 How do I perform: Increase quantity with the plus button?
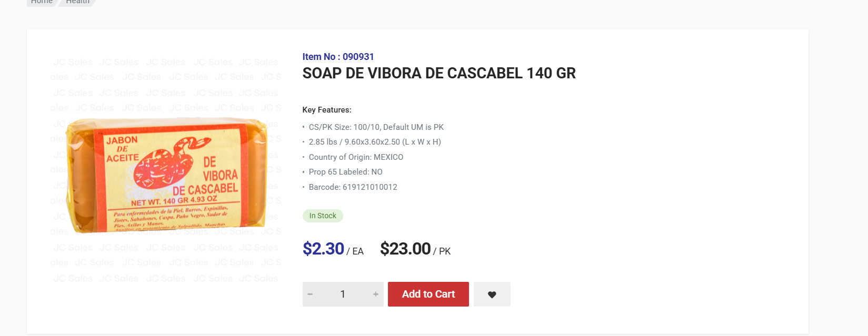[x=376, y=294]
